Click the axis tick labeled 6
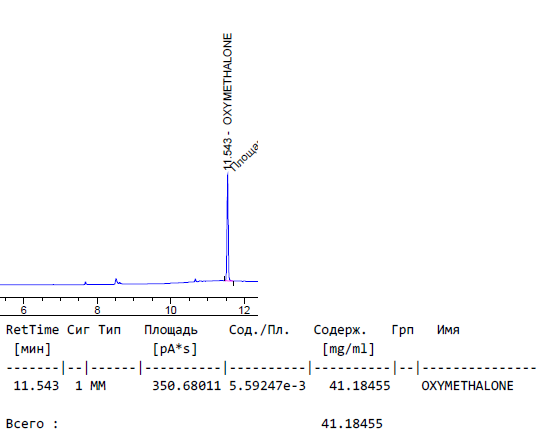 (23, 310)
